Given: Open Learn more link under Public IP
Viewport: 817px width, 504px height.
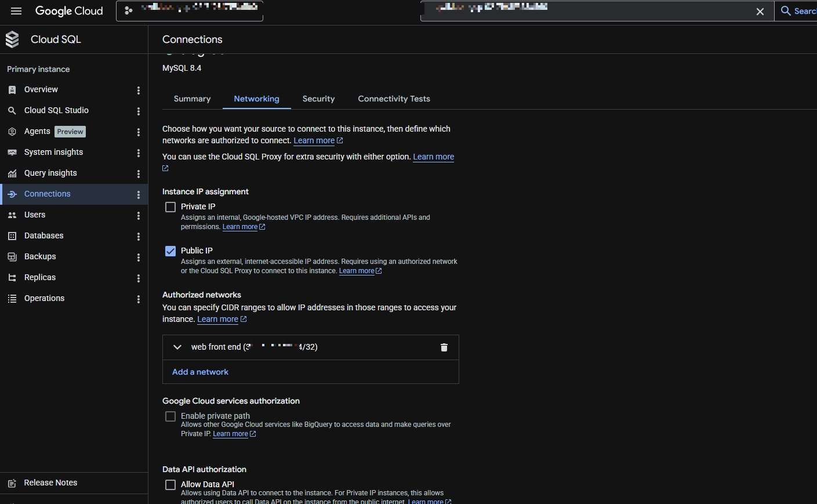Looking at the screenshot, I should (x=360, y=271).
